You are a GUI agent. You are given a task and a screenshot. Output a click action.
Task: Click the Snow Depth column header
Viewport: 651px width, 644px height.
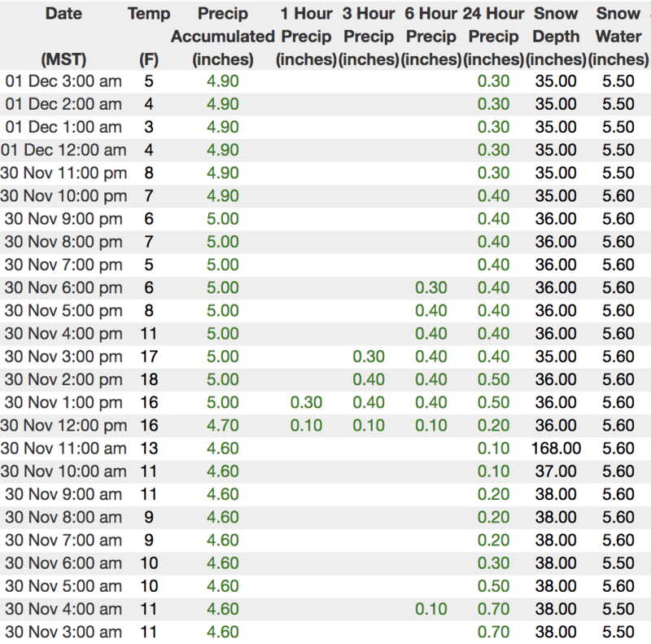pos(556,37)
